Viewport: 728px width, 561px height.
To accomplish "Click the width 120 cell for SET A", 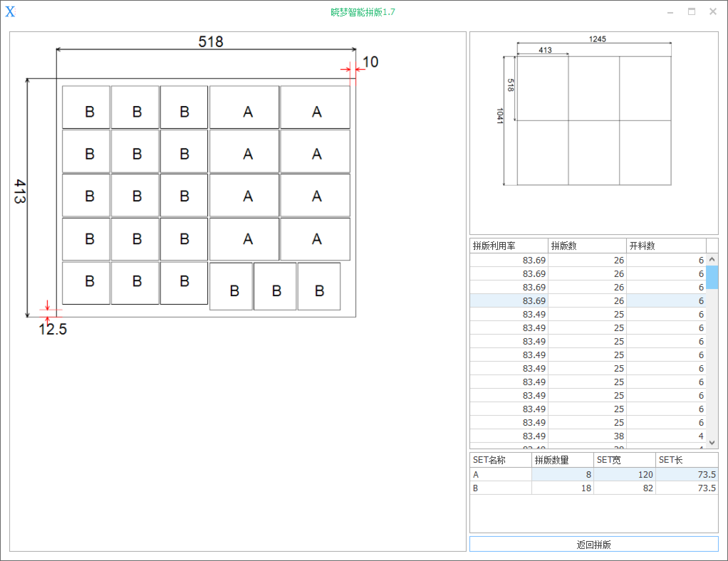I will pos(624,475).
